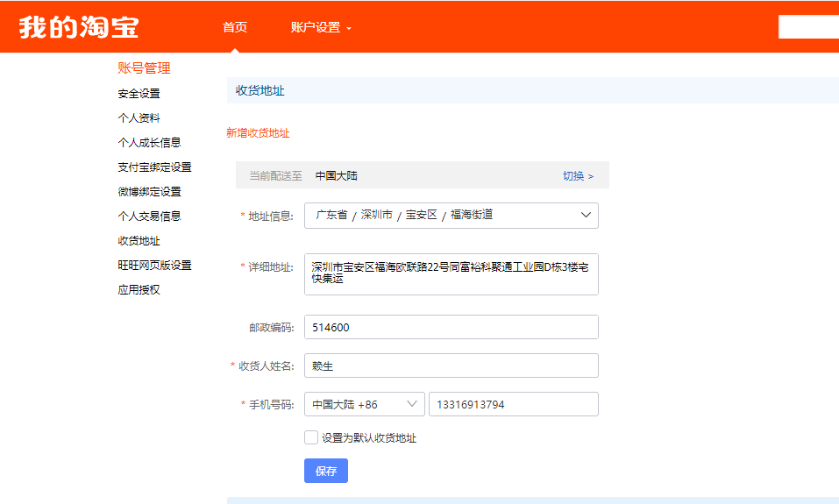Enable 设置为默认收货地址 checkbox

[311, 437]
